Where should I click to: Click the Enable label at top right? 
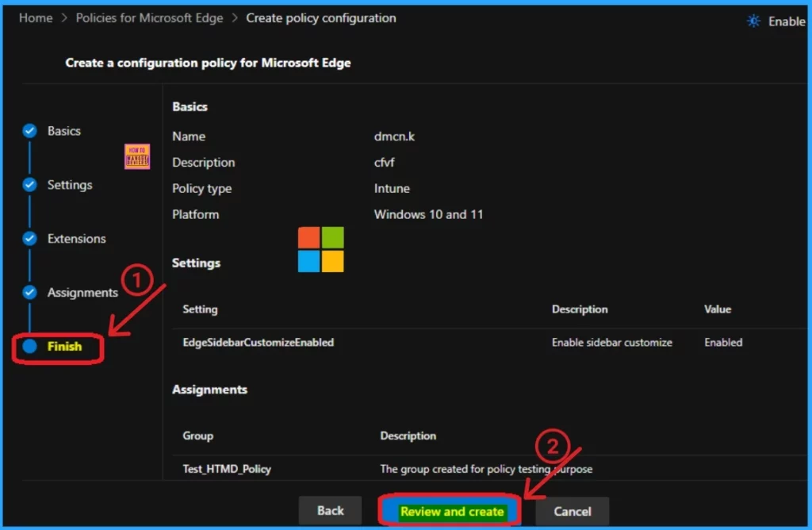(x=787, y=21)
